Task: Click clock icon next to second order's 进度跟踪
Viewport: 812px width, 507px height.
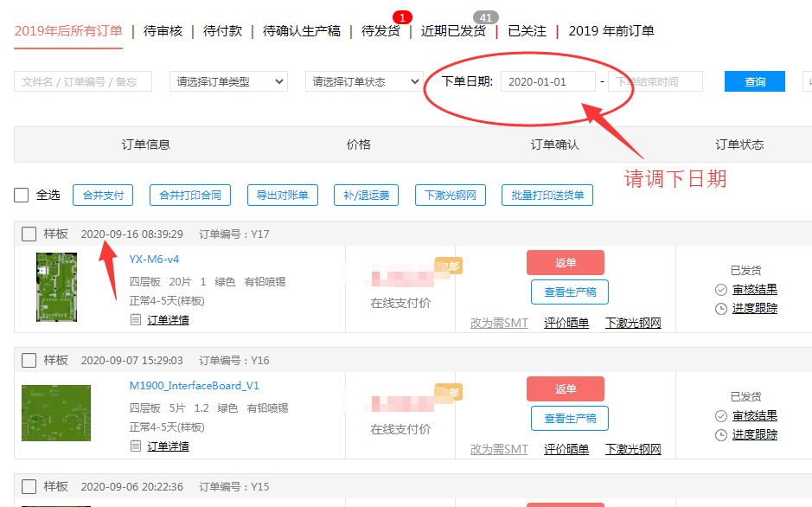Action: pyautogui.click(x=721, y=435)
